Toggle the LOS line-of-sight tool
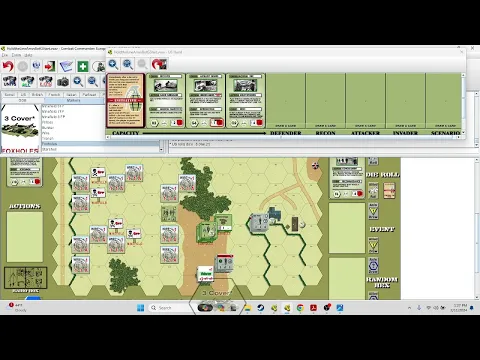This screenshot has width=480, height=360. (46, 81)
